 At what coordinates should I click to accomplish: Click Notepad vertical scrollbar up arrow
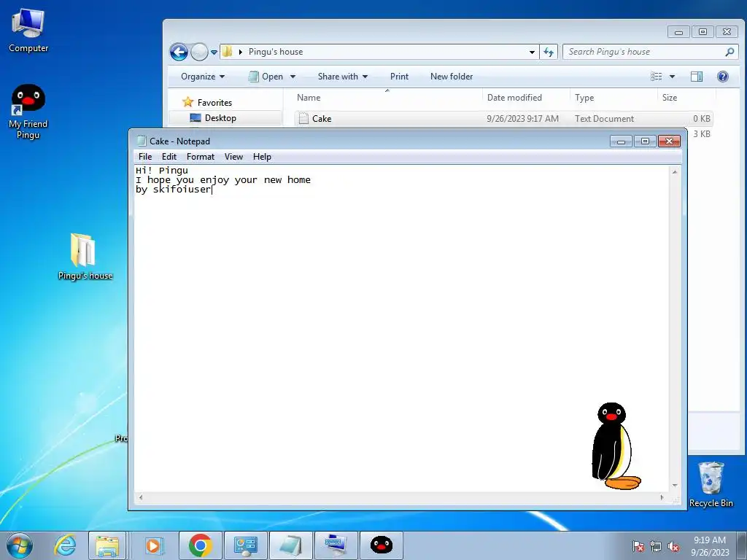click(x=675, y=172)
